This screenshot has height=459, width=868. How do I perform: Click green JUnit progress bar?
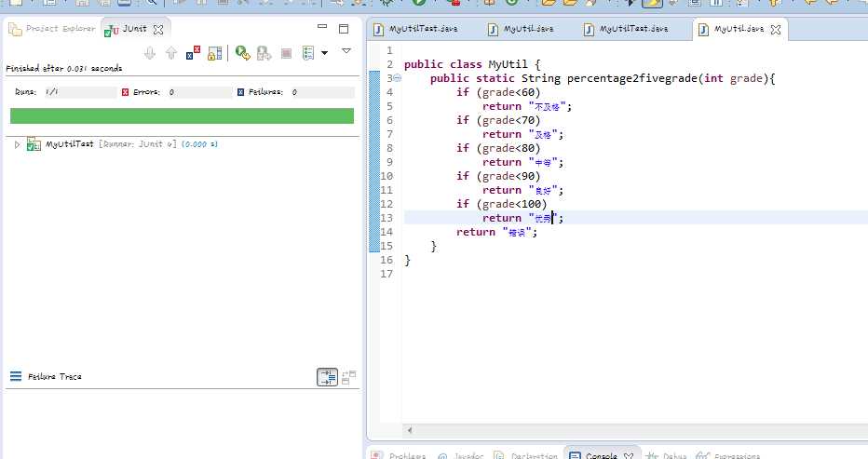182,115
